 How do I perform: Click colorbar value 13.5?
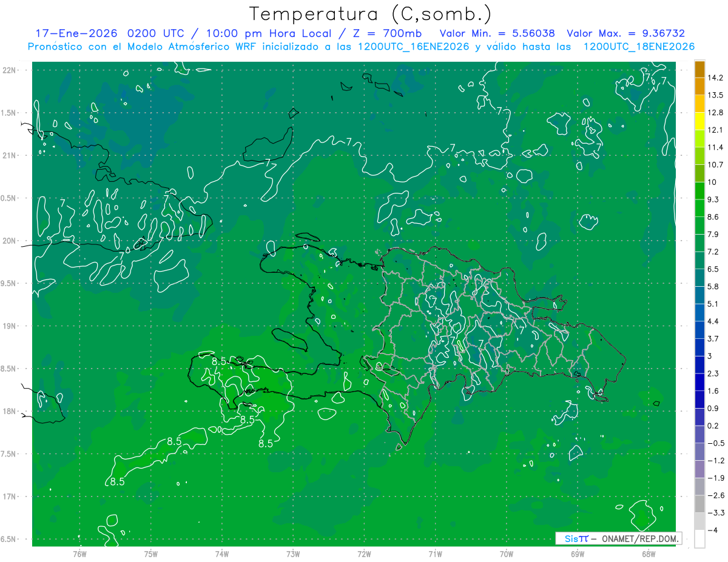[x=716, y=95]
